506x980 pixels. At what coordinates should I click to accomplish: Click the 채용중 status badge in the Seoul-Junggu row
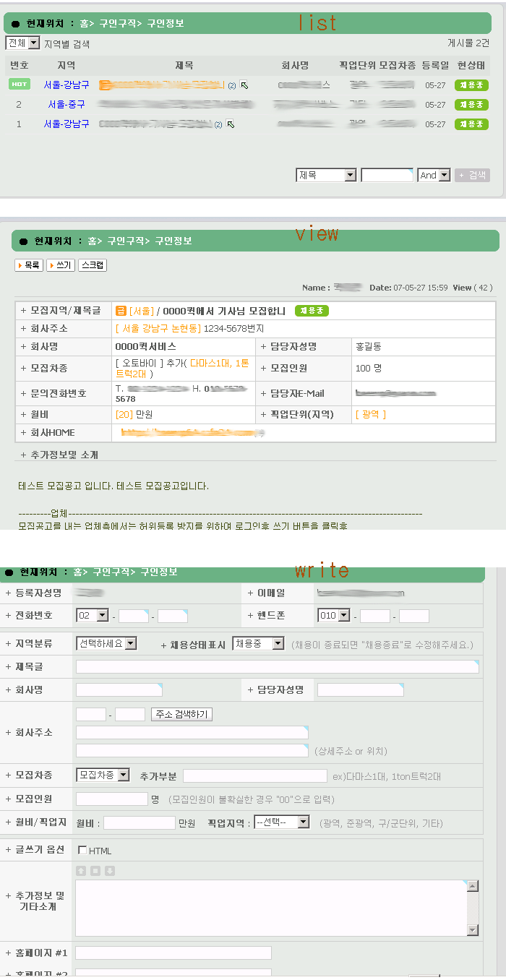[471, 105]
